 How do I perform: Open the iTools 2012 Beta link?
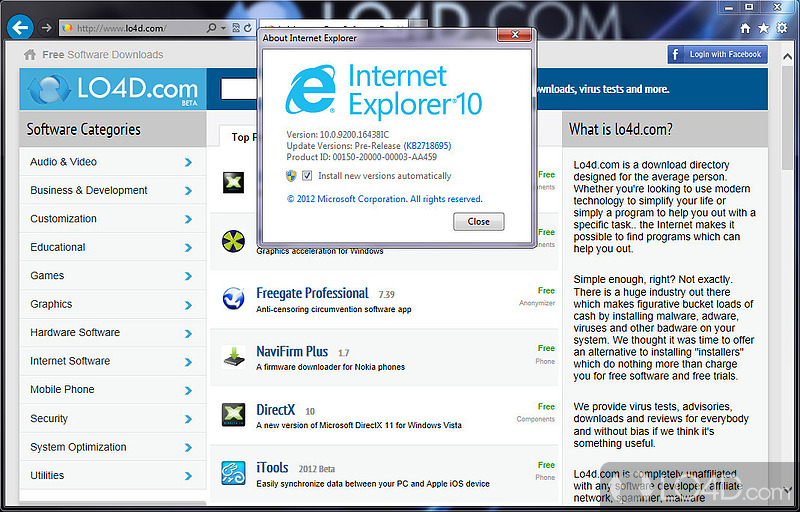pyautogui.click(x=272, y=468)
